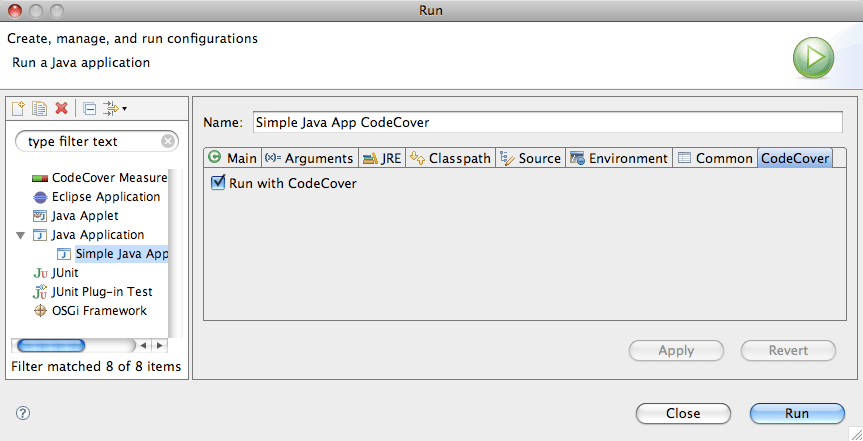Click the Close button

(683, 413)
